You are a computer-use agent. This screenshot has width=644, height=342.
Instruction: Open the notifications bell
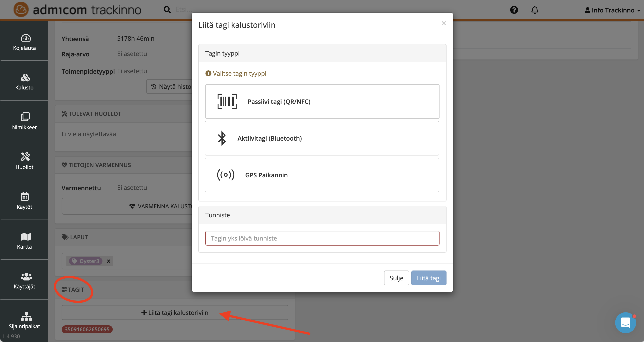(535, 10)
